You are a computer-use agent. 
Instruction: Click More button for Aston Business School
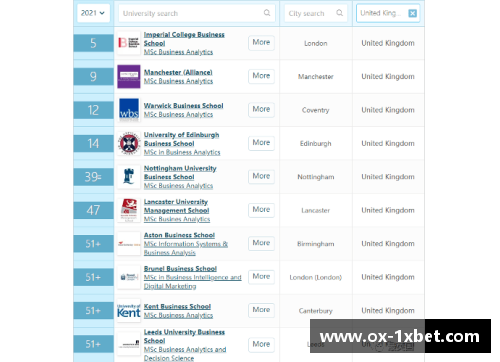point(261,243)
